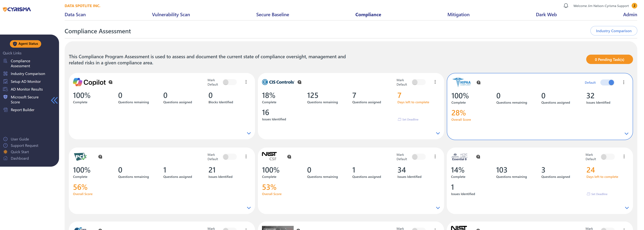Open the Admin tab
Screen dimensions: 644x230
point(630,14)
